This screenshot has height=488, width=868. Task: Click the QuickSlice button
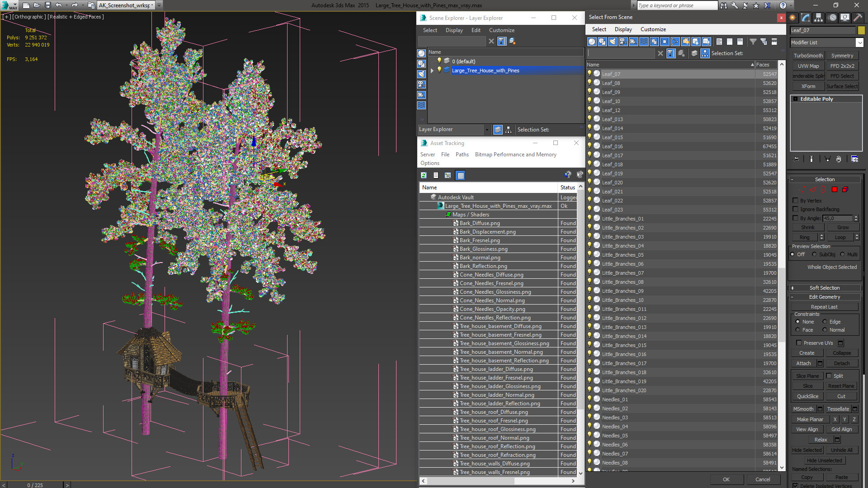point(807,396)
